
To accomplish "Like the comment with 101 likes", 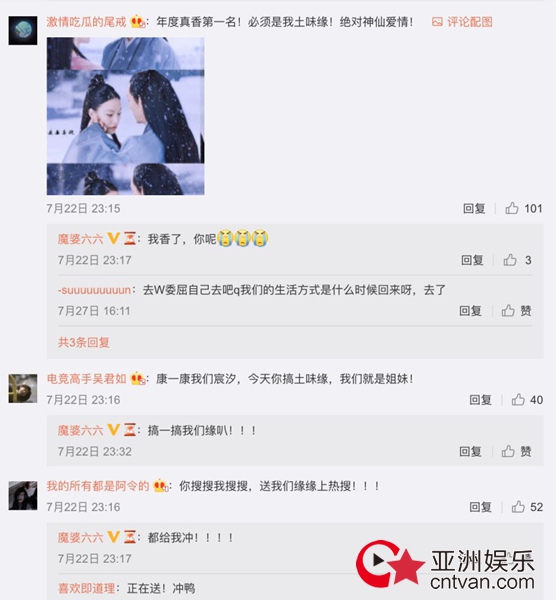I will pyautogui.click(x=512, y=209).
